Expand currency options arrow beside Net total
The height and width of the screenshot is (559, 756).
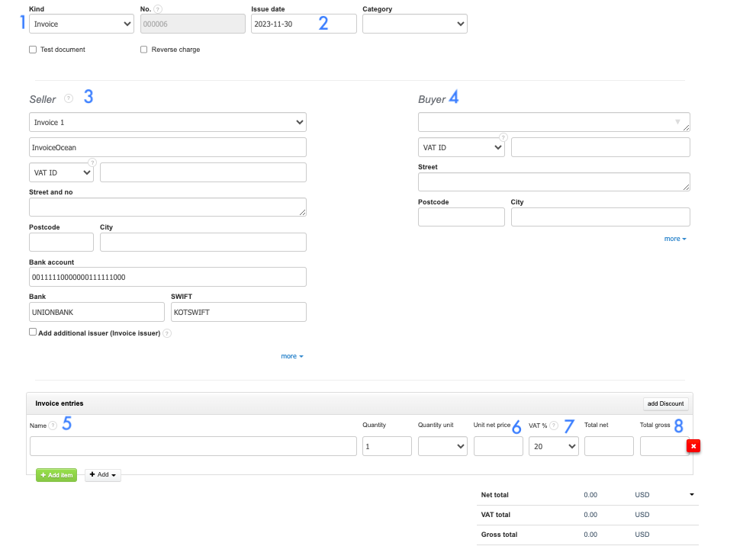(x=691, y=495)
